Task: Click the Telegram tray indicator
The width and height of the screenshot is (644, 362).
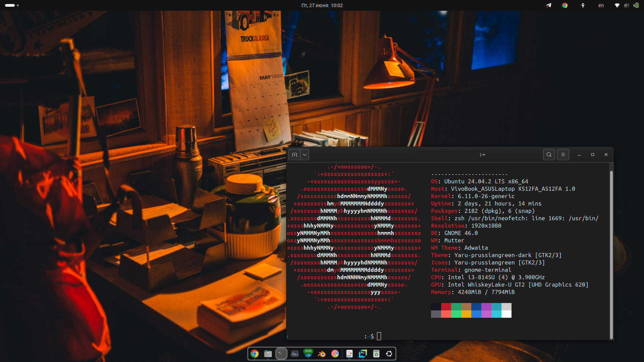Action: 549,5
